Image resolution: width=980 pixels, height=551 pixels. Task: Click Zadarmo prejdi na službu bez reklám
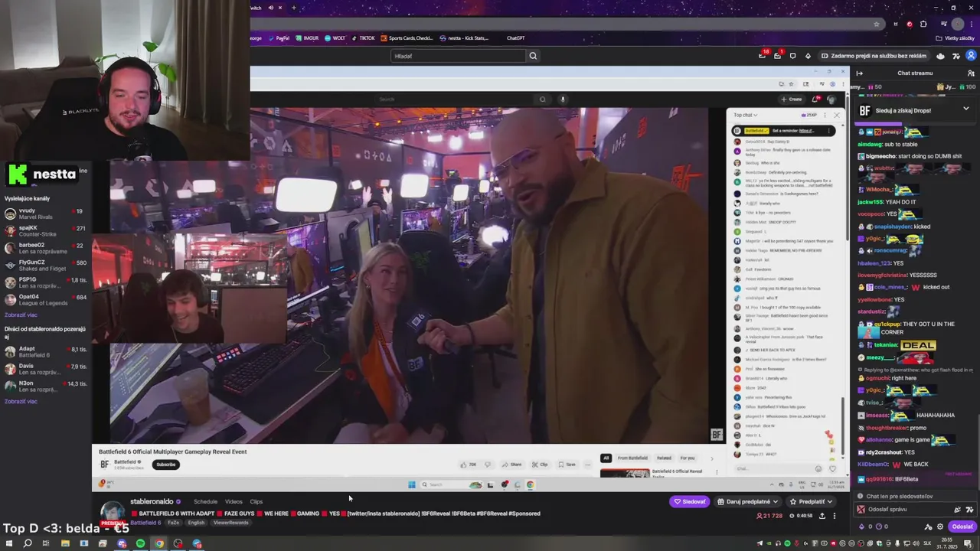pos(874,56)
